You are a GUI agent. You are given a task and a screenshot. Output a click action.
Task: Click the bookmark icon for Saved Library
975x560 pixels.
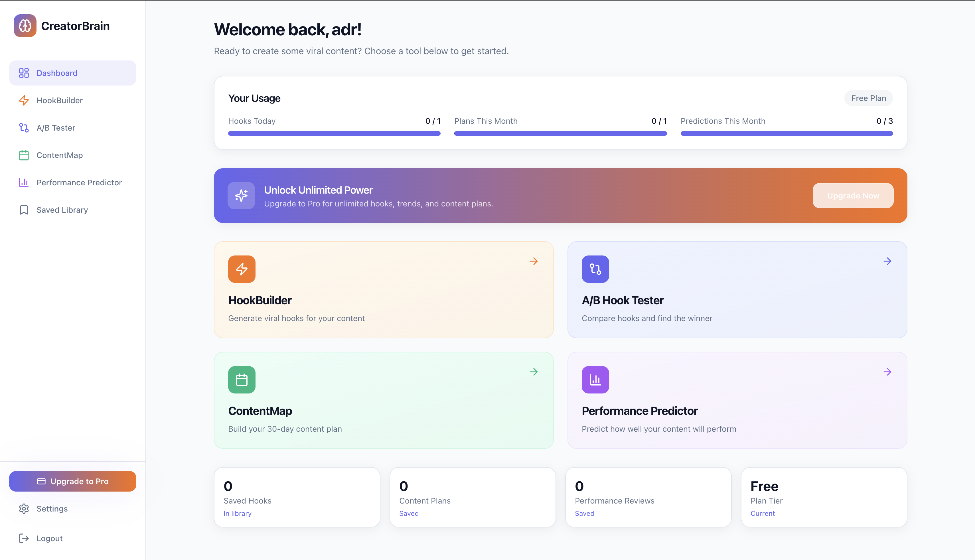pyautogui.click(x=24, y=210)
